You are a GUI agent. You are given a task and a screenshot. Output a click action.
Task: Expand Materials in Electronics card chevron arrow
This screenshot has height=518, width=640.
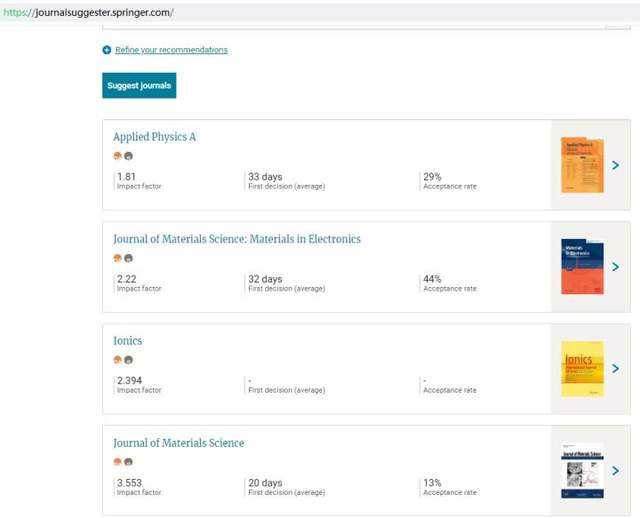pyautogui.click(x=616, y=267)
